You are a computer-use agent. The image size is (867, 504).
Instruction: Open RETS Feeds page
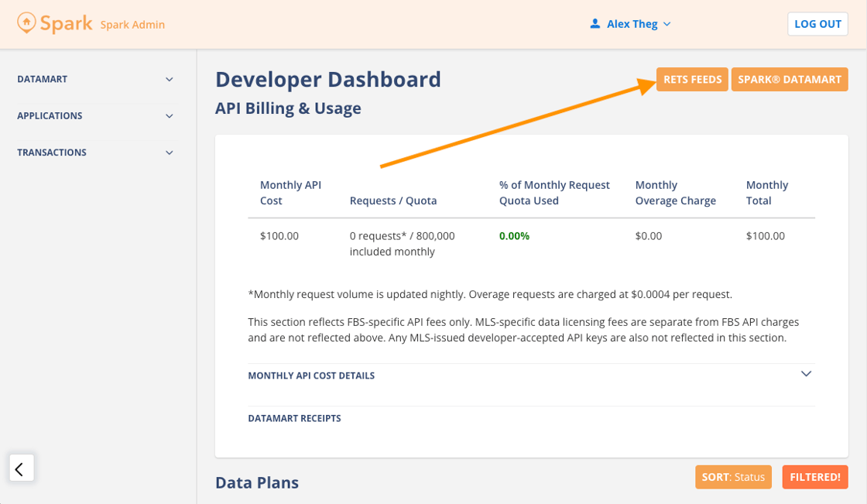coord(692,80)
